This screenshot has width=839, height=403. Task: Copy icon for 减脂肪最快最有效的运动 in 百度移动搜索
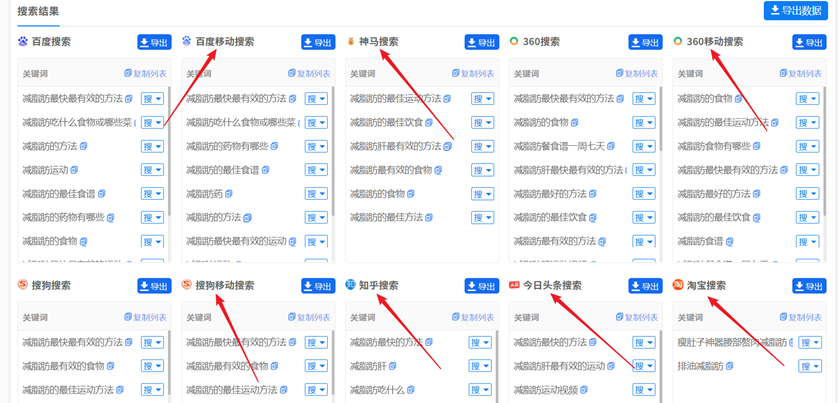[x=293, y=241]
